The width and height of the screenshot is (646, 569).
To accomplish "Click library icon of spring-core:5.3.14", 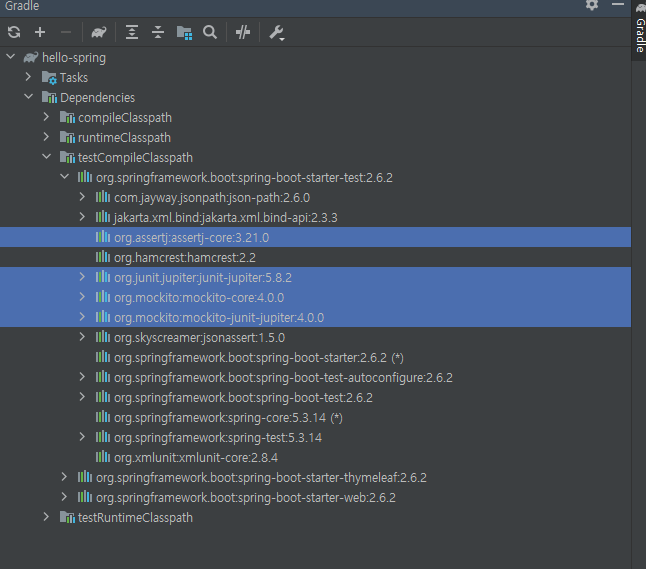I will pyautogui.click(x=103, y=417).
